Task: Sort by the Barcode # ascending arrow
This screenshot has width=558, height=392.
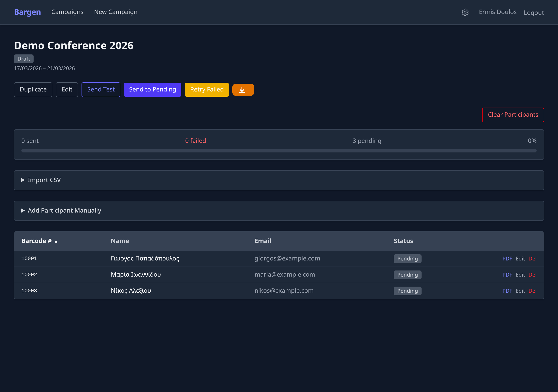Action: (56, 241)
